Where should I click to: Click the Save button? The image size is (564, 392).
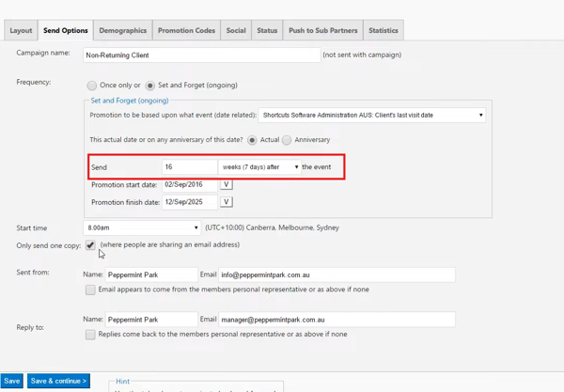pyautogui.click(x=12, y=381)
